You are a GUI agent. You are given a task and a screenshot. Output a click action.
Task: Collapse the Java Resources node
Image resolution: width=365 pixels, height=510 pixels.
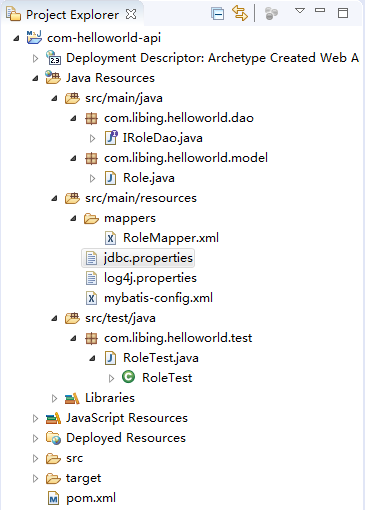pyautogui.click(x=35, y=78)
